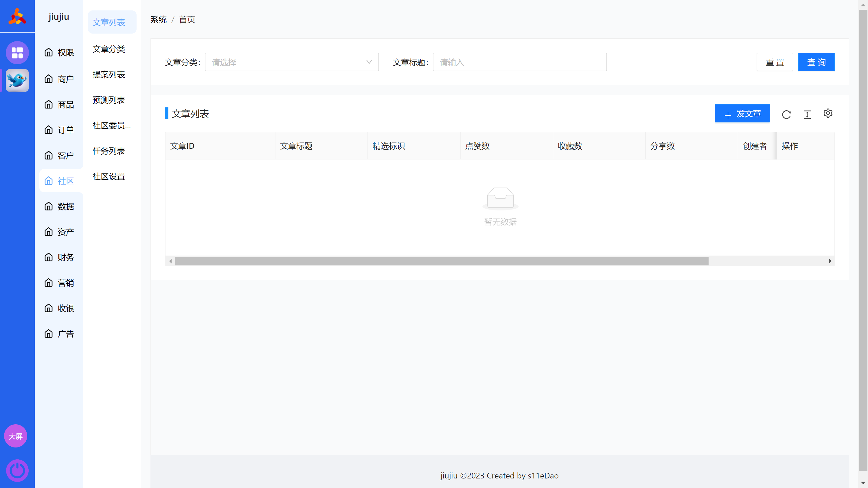This screenshot has height=488, width=868.
Task: Click the 发文章 button
Action: click(x=742, y=113)
